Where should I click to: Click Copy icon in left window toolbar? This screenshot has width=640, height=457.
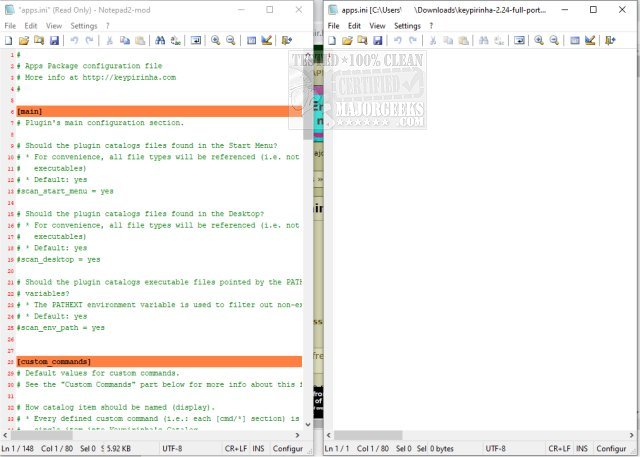click(124, 40)
